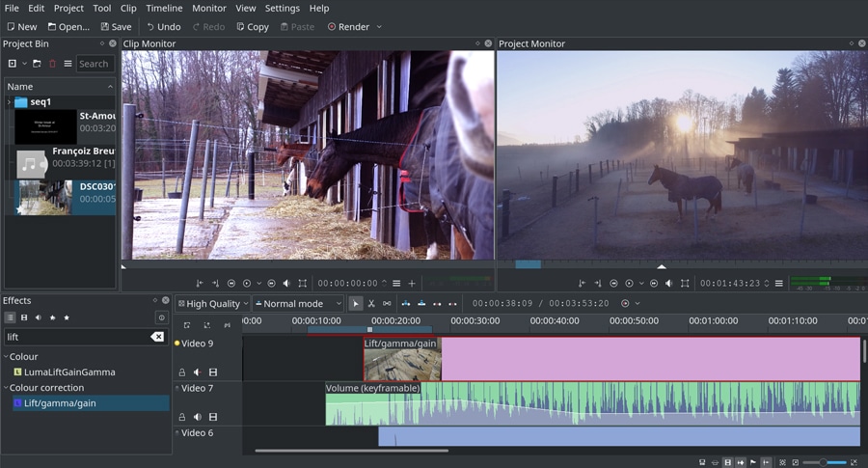Screen dimensions: 868x468
Task: Mute audio on the Video 7 track
Action: (x=198, y=417)
